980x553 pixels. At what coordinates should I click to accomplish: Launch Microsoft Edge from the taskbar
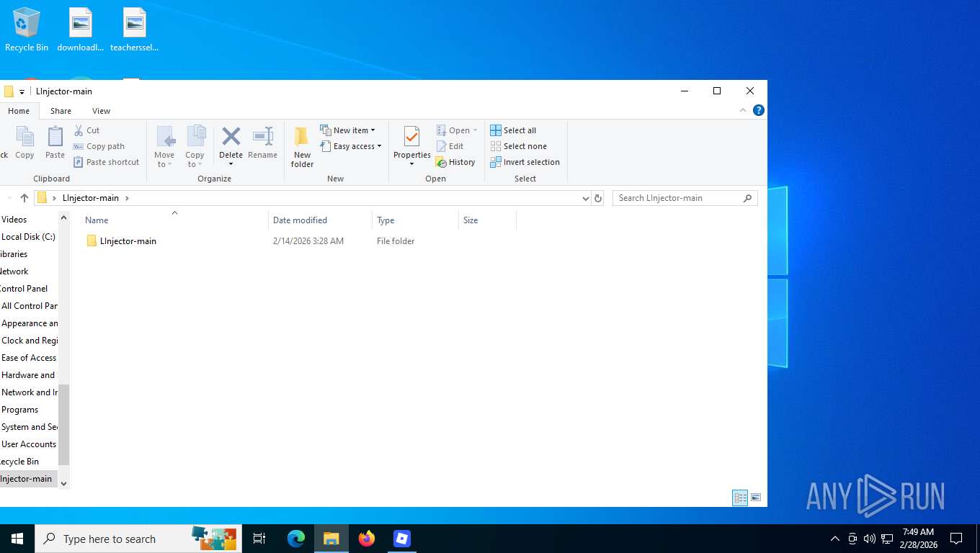point(296,539)
